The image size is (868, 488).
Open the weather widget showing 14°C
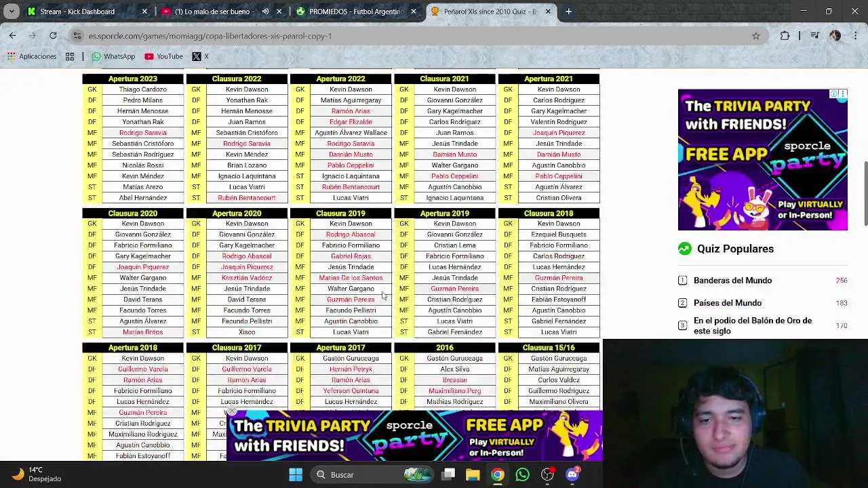[x=36, y=474]
